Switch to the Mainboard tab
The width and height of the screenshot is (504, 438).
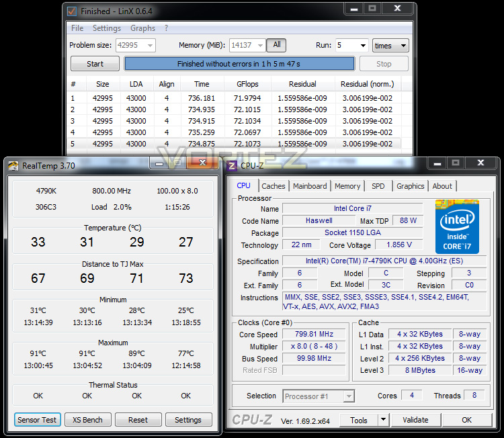point(310,186)
